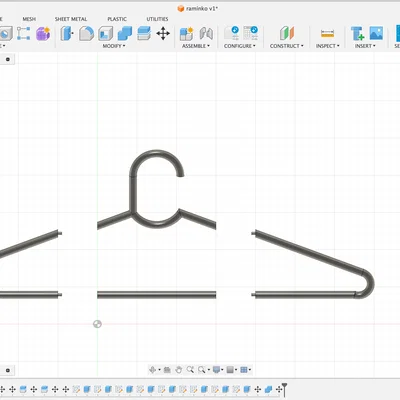Expand the Grid and Snaps dropdown arrow
This screenshot has width=400, height=400.
(x=236, y=370)
